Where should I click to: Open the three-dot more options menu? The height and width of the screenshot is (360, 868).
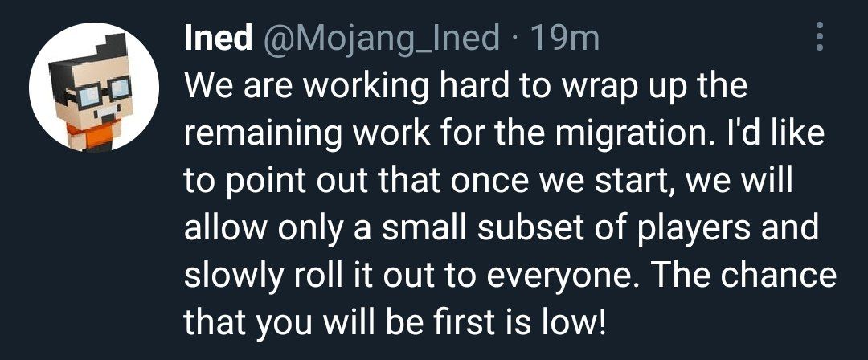[819, 36]
